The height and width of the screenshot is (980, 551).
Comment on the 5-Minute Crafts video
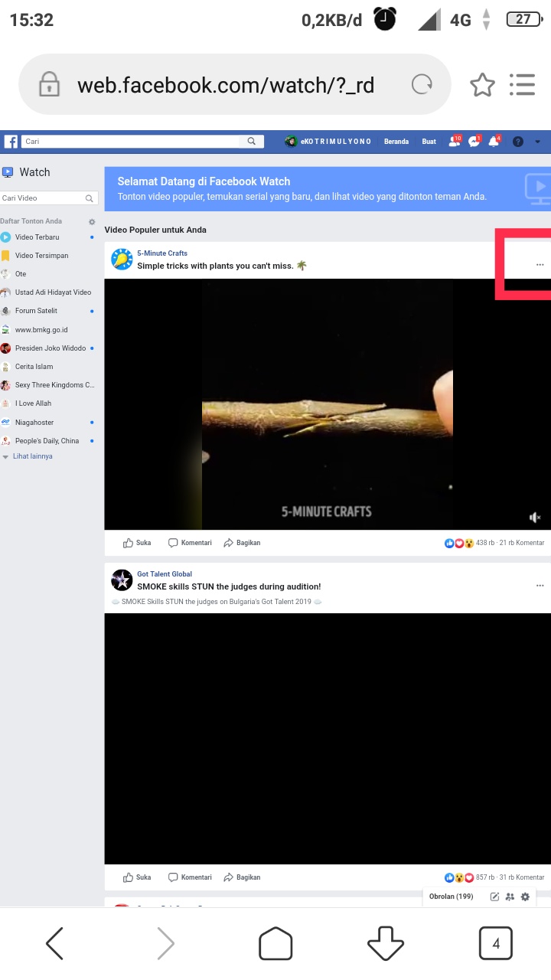click(x=190, y=543)
